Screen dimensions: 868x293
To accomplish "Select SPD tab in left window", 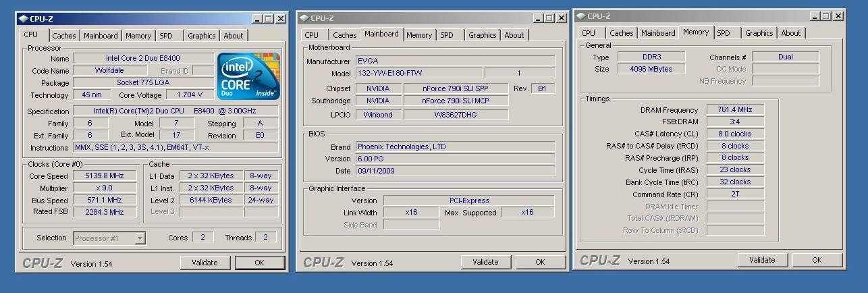I will point(166,36).
